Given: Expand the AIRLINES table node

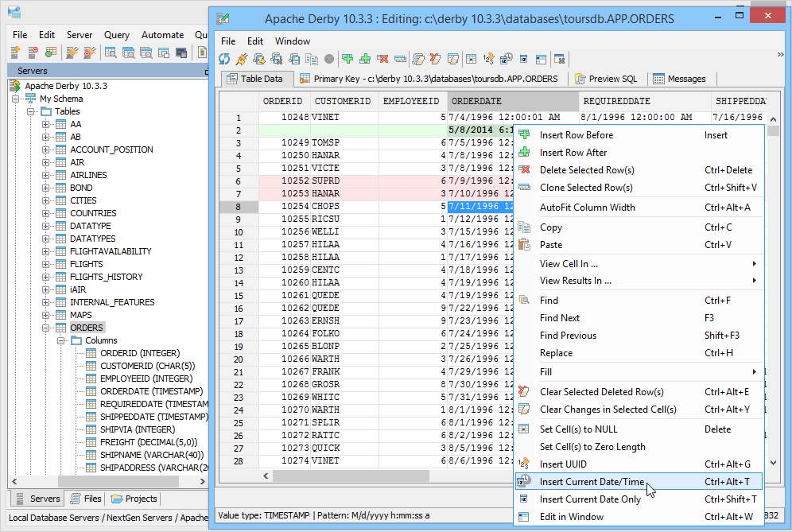Looking at the screenshot, I should coord(45,175).
